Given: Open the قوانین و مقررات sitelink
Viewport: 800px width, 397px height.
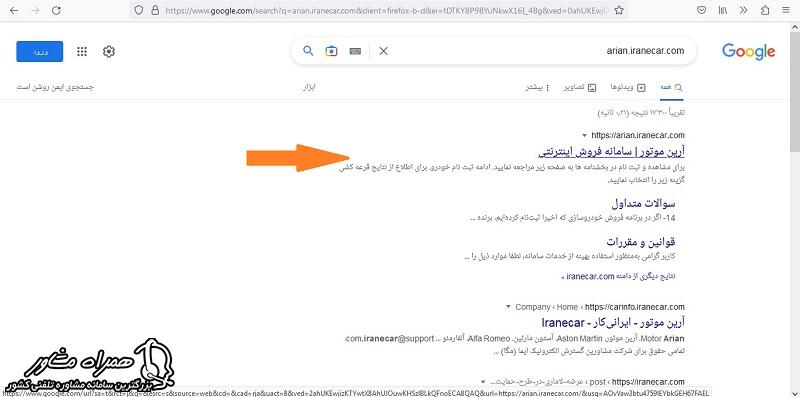Looking at the screenshot, I should [641, 241].
